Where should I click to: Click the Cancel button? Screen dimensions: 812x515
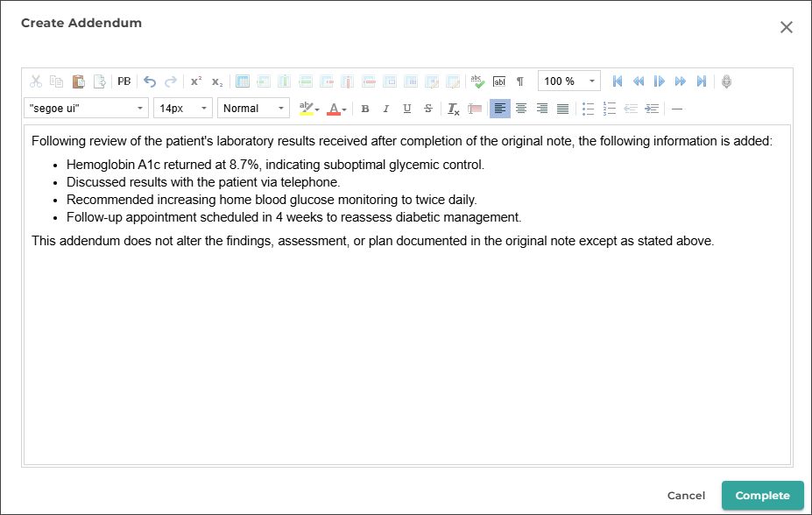(686, 496)
